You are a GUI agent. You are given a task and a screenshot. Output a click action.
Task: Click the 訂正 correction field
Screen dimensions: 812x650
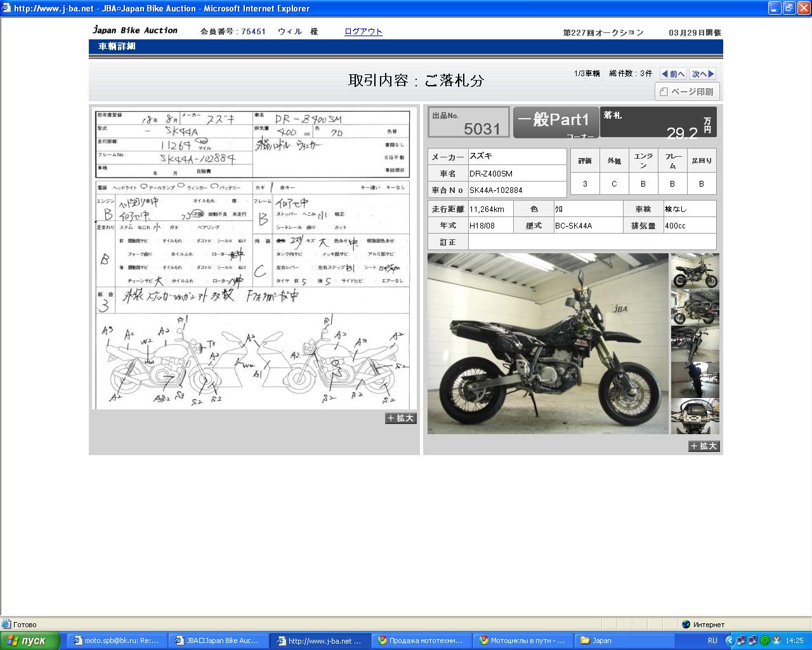click(592, 242)
